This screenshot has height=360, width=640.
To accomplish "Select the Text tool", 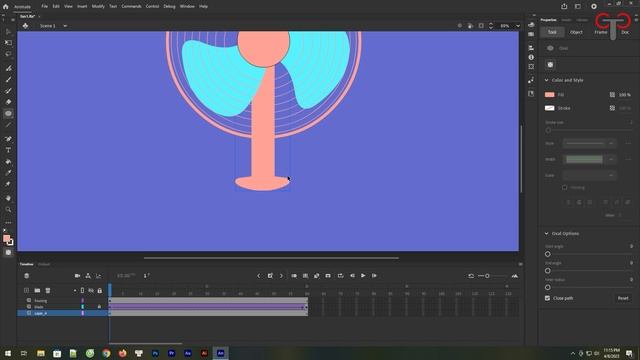I will pos(8,150).
